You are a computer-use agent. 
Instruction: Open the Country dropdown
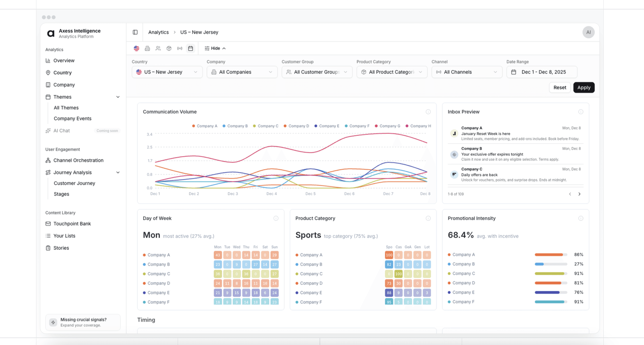click(x=167, y=72)
